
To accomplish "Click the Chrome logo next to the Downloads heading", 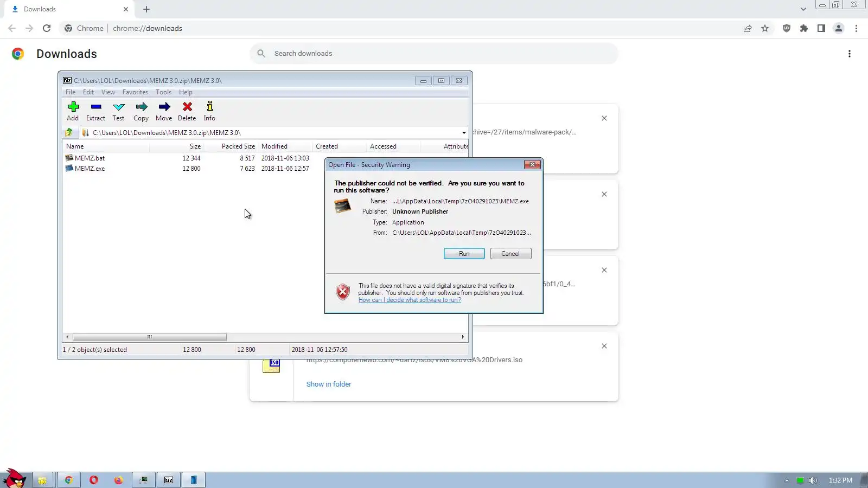I will click(x=18, y=54).
